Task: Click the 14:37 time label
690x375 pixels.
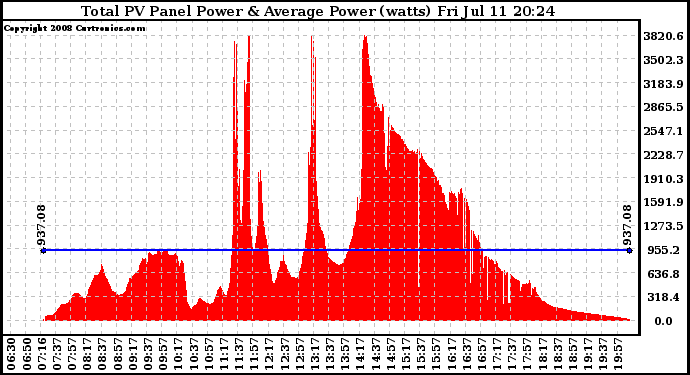Action: [x=377, y=354]
